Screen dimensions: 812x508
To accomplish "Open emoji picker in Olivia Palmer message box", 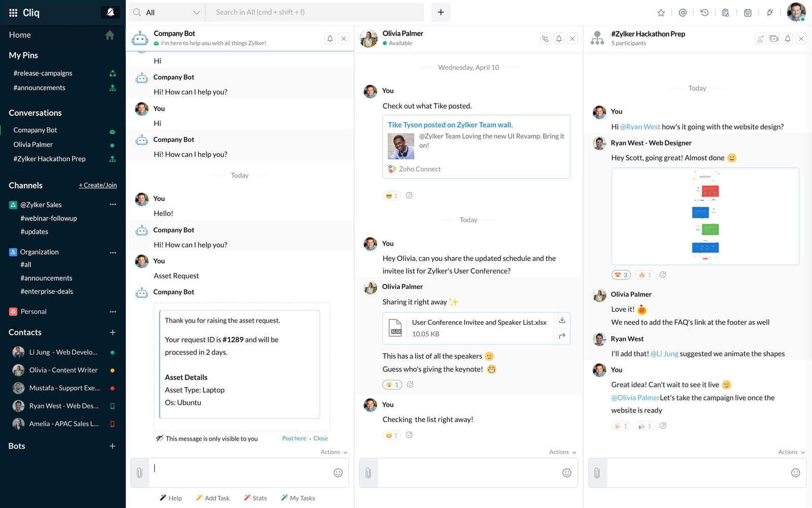I will coord(567,473).
